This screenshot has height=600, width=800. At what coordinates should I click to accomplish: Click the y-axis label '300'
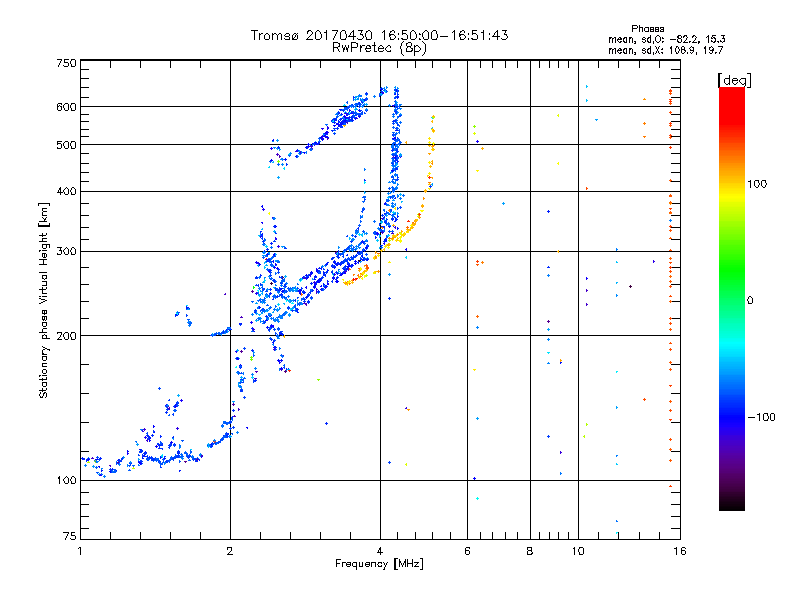click(x=67, y=251)
